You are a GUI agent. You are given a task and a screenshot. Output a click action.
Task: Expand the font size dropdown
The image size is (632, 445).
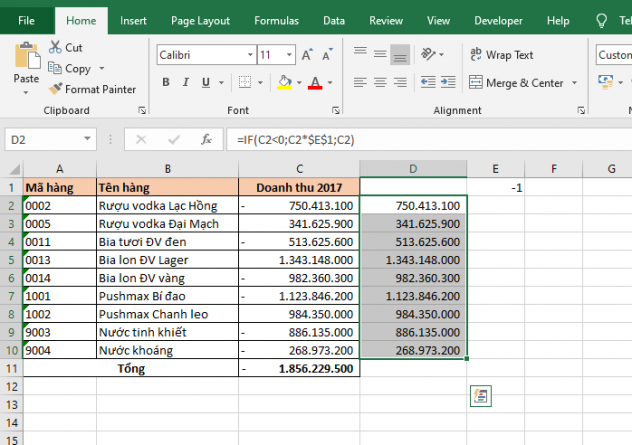click(289, 55)
